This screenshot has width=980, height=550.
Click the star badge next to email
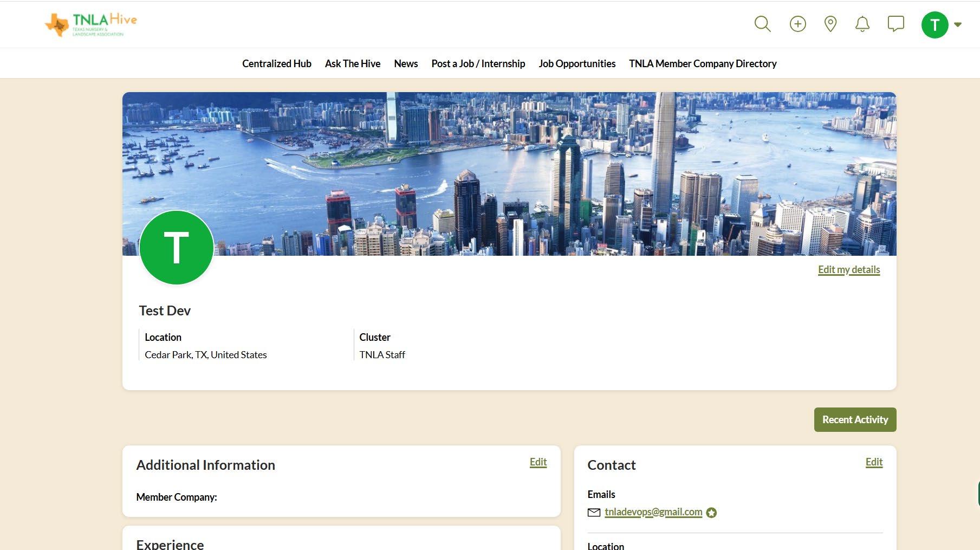tap(711, 513)
